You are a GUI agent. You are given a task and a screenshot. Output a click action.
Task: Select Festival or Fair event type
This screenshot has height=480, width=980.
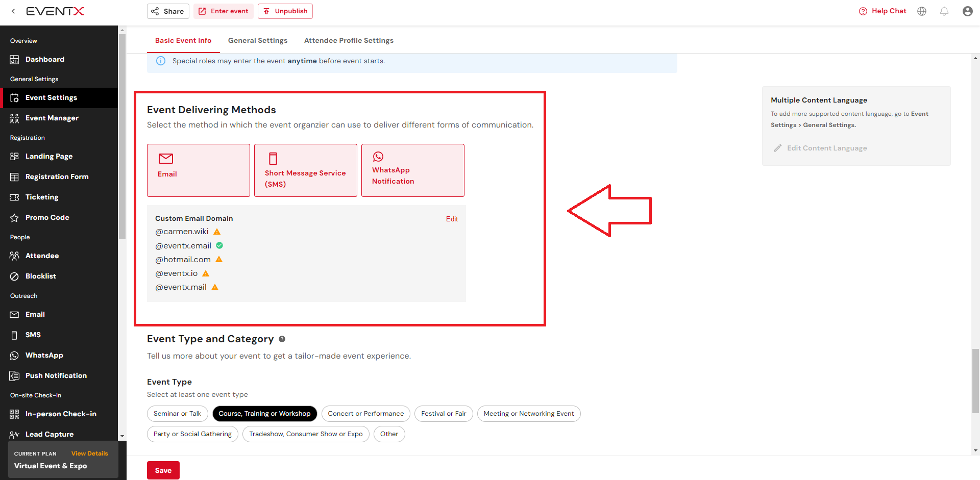(444, 414)
